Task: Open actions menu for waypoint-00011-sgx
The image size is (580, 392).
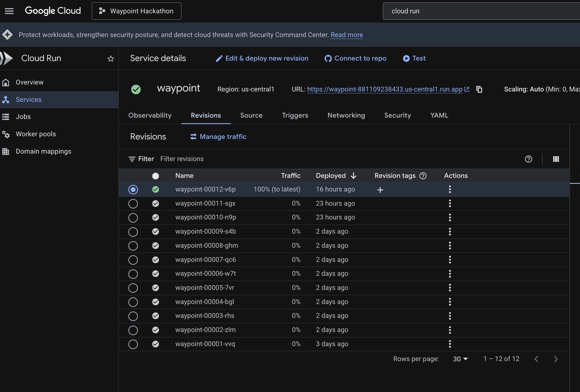Action: point(450,203)
